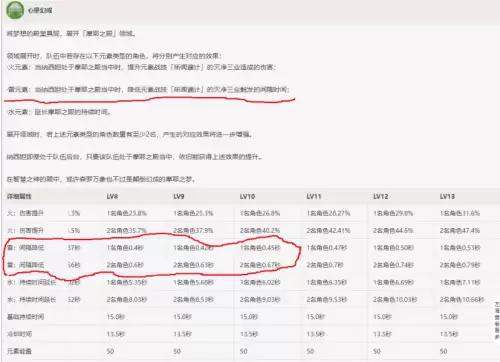Click the cell 2名角色0.74秒
Screen dimensions: 500x362
coord(393,265)
